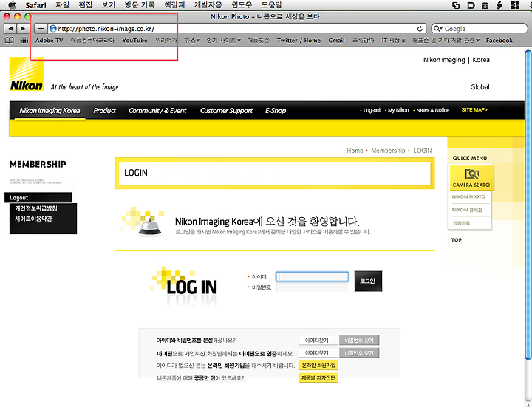Viewport: 532px width, 407px height.
Task: Open the 보기 menu
Action: (x=108, y=5)
